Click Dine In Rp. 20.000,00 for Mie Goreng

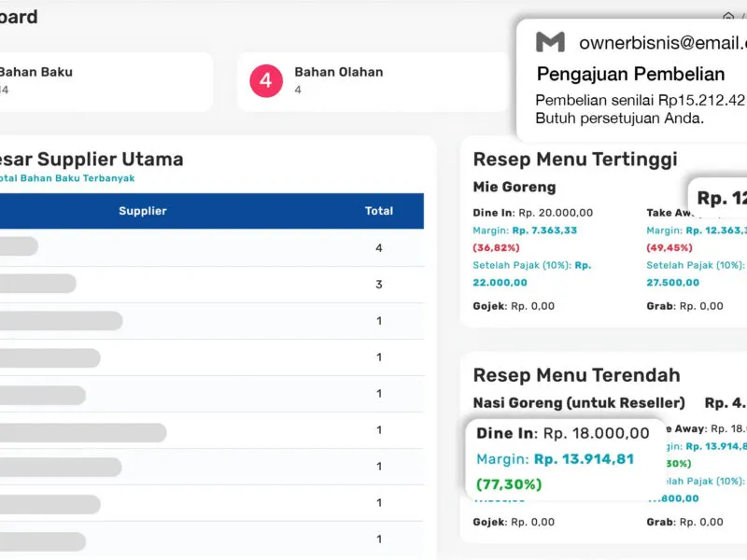click(533, 213)
